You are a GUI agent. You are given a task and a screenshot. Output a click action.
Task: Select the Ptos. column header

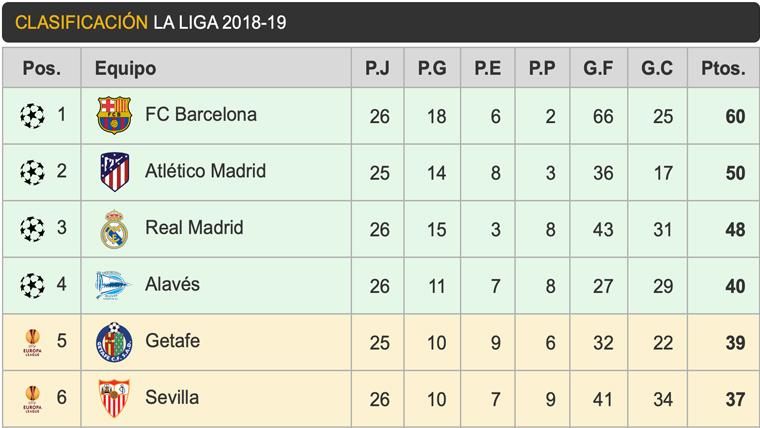point(723,69)
